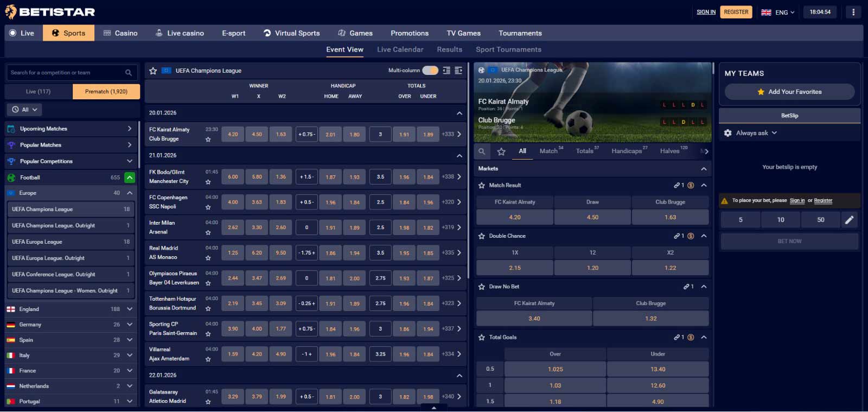
Task: Expand the Spain competitions list
Action: (130, 340)
